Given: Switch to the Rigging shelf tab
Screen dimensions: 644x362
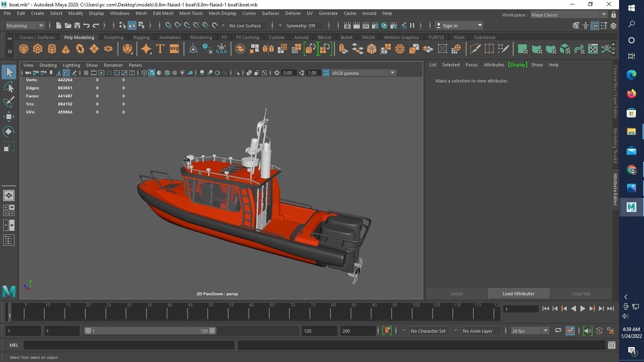Looking at the screenshot, I should 141,37.
